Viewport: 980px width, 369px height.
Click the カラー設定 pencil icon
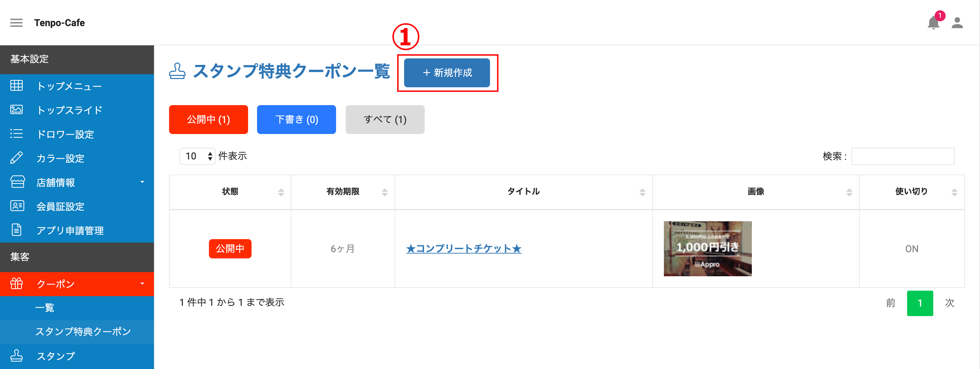16,157
